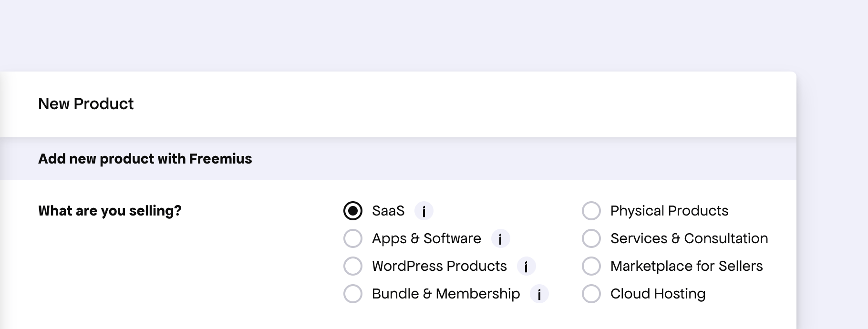Pick the Marketplace for Sellers radio button
The width and height of the screenshot is (868, 329).
tap(591, 266)
